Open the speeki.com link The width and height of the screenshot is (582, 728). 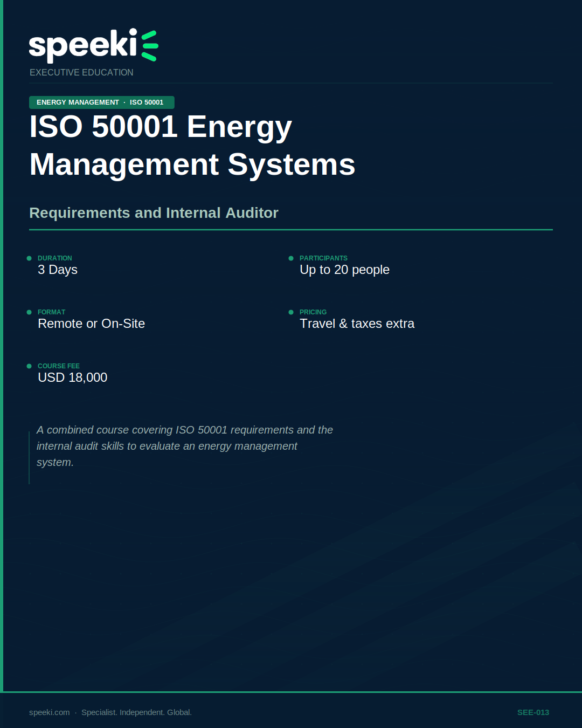[x=48, y=712]
